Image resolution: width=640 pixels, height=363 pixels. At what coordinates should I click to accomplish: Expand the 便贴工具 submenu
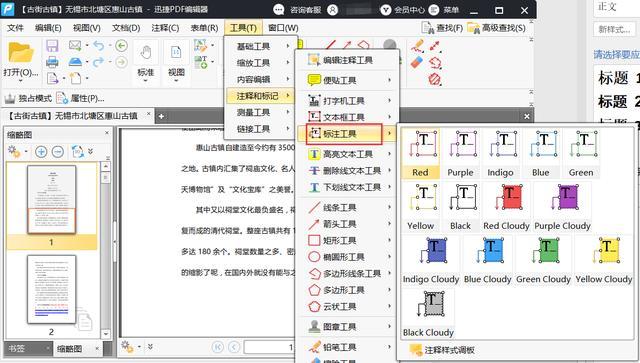click(347, 80)
